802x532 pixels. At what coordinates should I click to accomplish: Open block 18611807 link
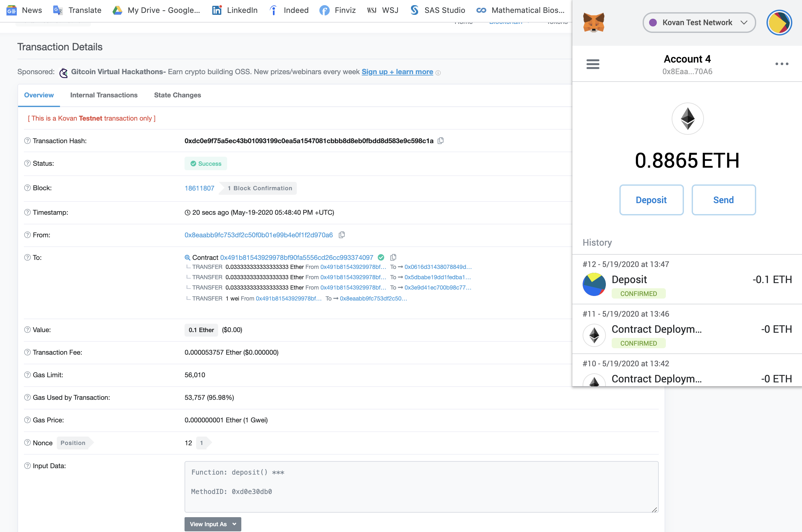199,188
